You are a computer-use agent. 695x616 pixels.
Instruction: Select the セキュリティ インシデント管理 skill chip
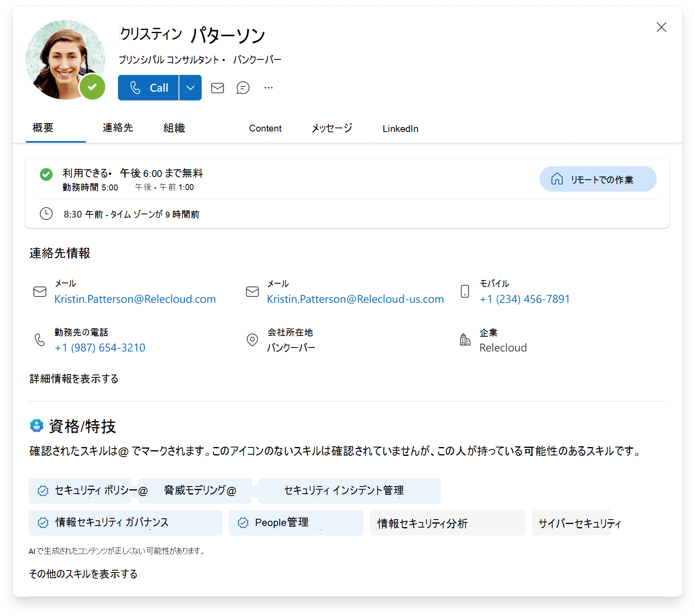(x=349, y=490)
